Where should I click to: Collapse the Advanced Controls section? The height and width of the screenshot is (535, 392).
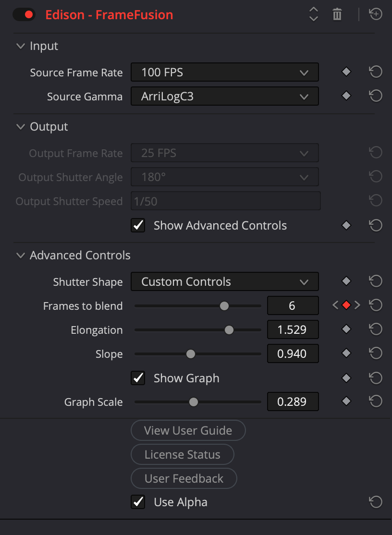(x=20, y=255)
